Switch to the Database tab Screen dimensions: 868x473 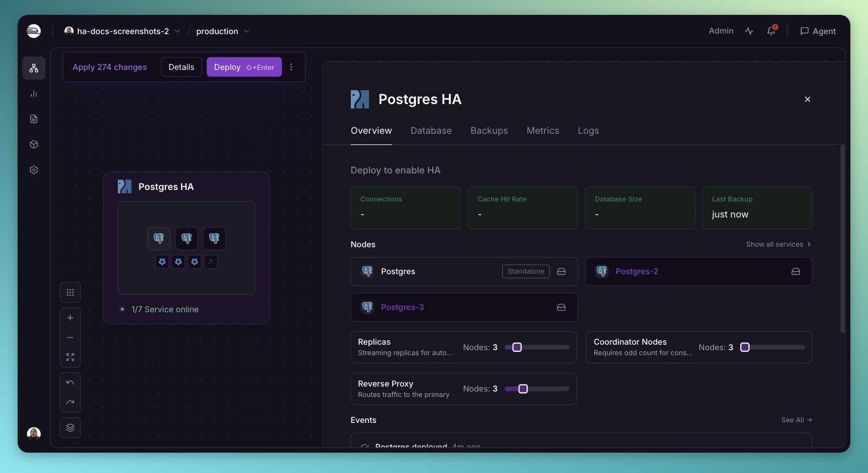(431, 131)
